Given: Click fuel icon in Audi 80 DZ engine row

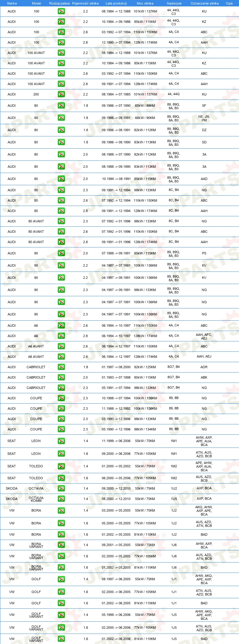Looking at the screenshot, I should [x=61, y=130].
